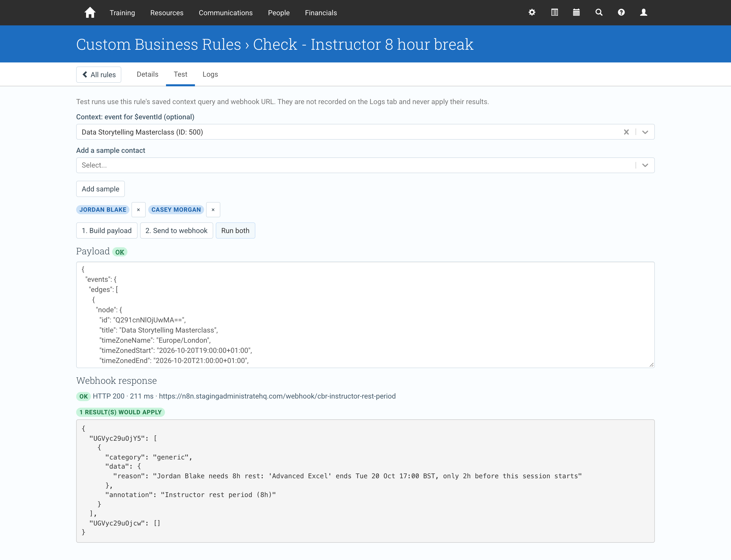Click the Payload textarea resize handle
Screen dimensions: 731x560
tap(651, 365)
